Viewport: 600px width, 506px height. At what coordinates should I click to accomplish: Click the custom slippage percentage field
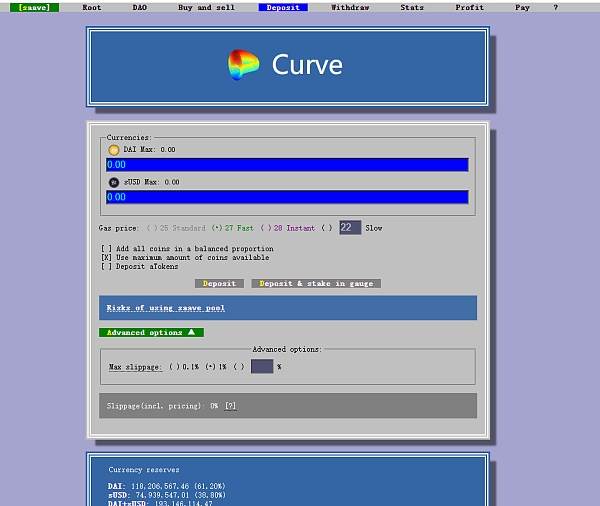262,366
